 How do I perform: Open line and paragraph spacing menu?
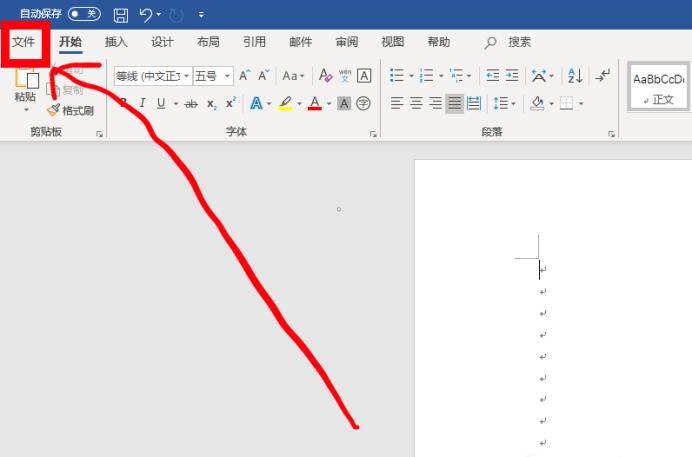[504, 104]
